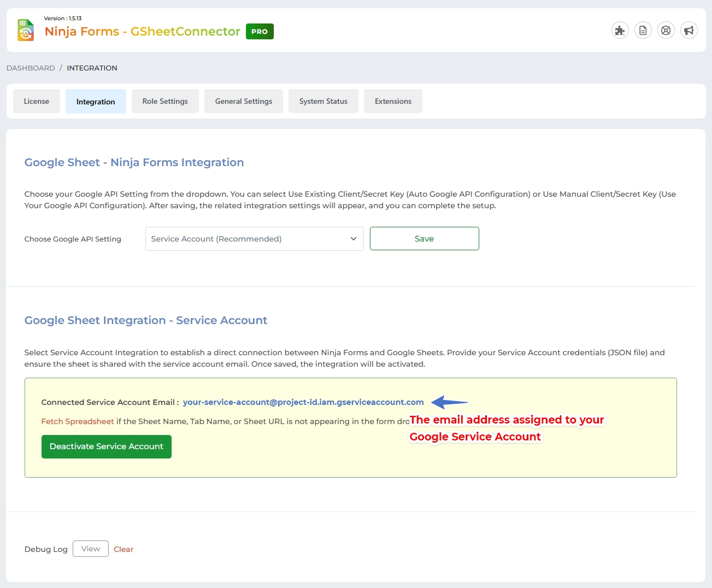This screenshot has width=712, height=588.
Task: Click the lifebuoy support icon
Action: click(x=666, y=31)
